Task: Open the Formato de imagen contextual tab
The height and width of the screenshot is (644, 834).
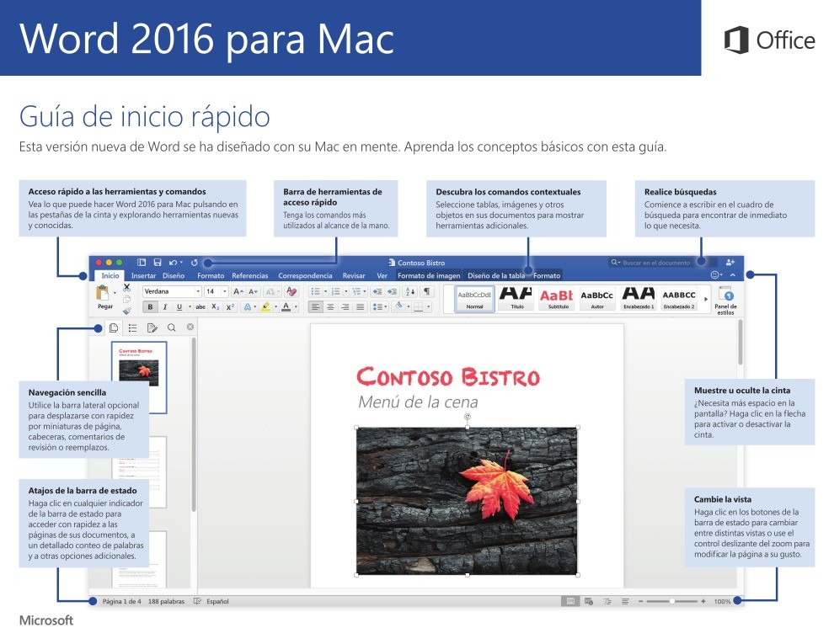Action: point(429,276)
